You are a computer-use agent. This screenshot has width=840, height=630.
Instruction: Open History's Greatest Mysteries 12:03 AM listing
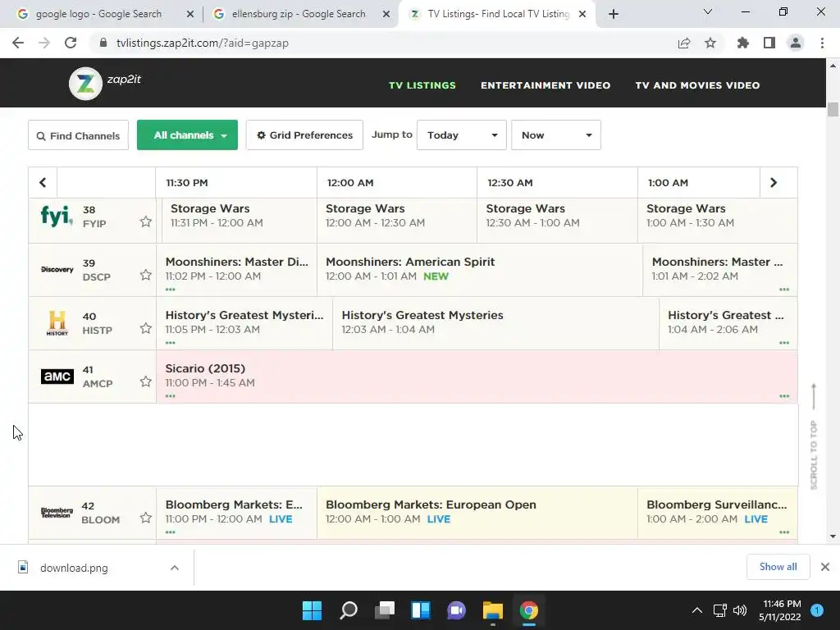[x=495, y=323]
